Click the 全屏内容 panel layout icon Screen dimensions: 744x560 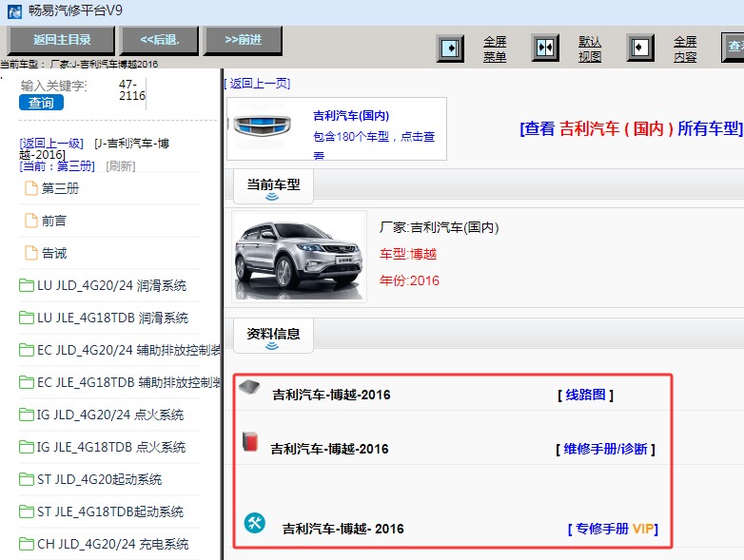(x=640, y=48)
